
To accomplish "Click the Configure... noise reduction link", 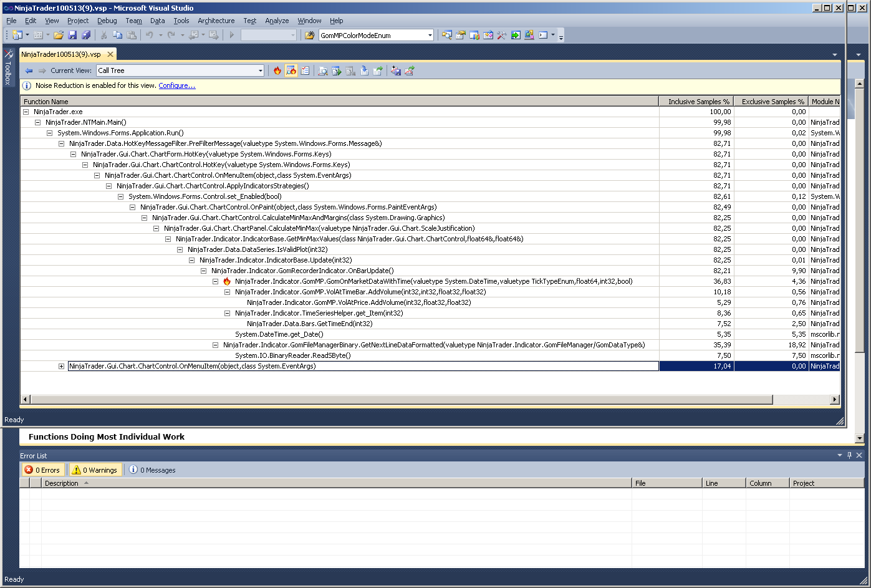I will 177,86.
